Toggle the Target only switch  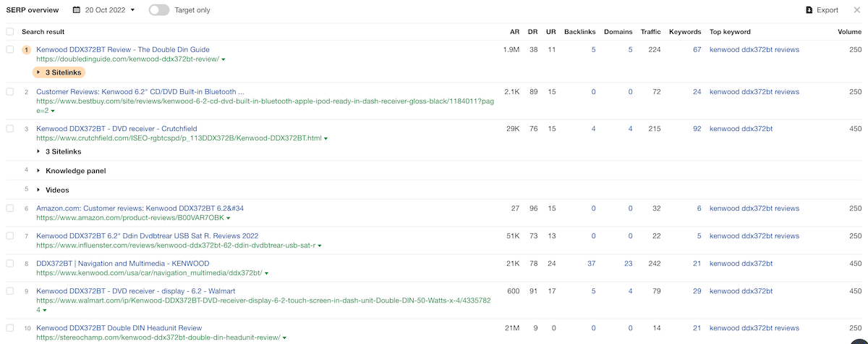coord(159,10)
